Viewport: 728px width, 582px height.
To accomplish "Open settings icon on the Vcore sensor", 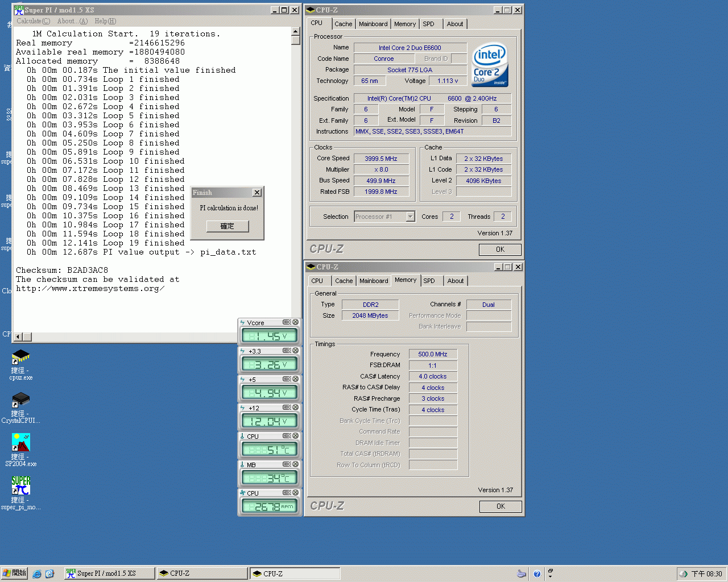I will click(287, 322).
